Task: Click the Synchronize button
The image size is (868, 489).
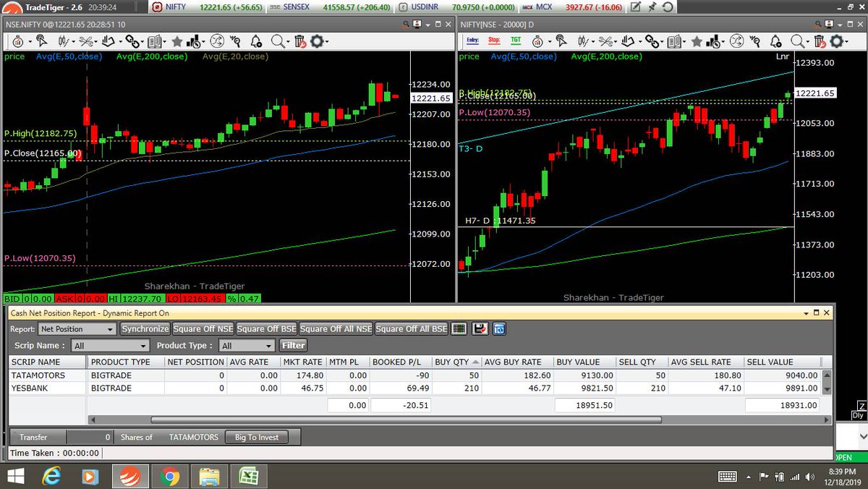Action: coord(145,329)
